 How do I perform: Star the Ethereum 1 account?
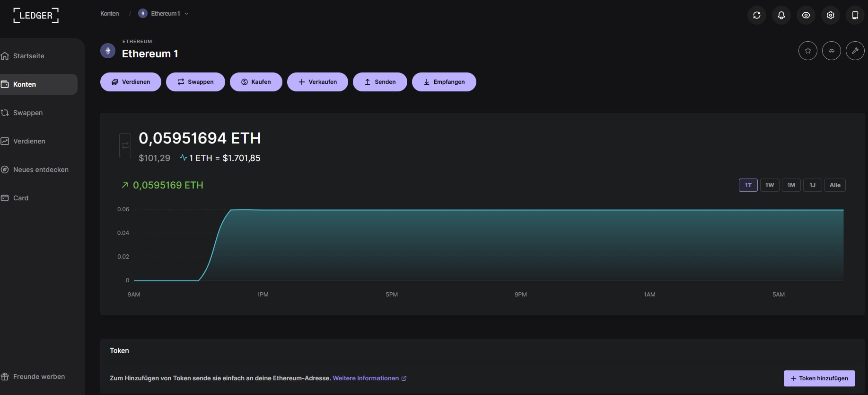pyautogui.click(x=808, y=51)
